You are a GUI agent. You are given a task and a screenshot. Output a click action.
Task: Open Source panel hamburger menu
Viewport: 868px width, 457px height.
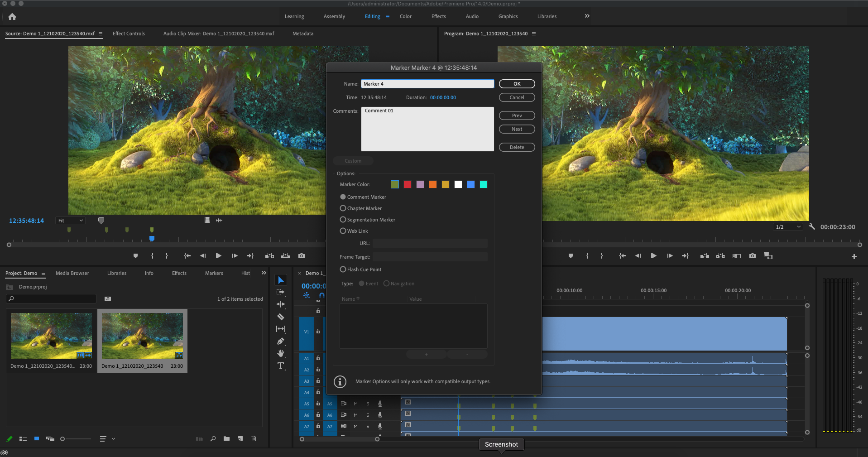click(x=101, y=34)
